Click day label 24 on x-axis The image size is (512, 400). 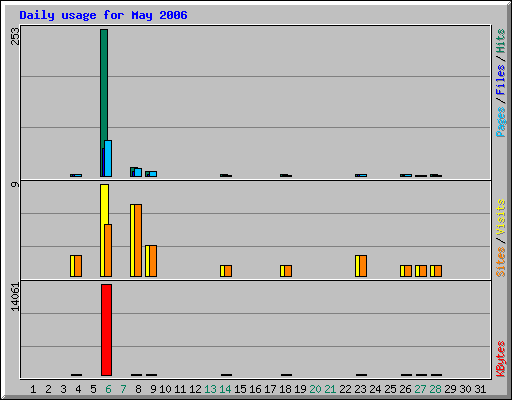(x=375, y=389)
